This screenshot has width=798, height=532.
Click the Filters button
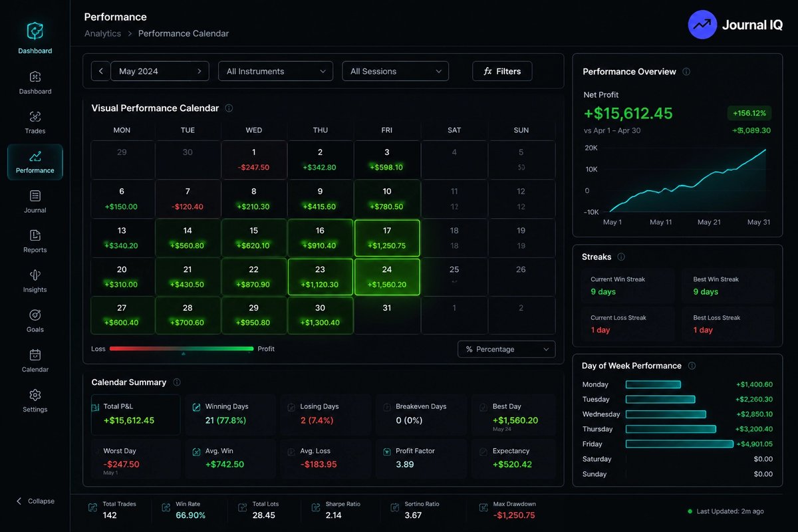pyautogui.click(x=502, y=71)
